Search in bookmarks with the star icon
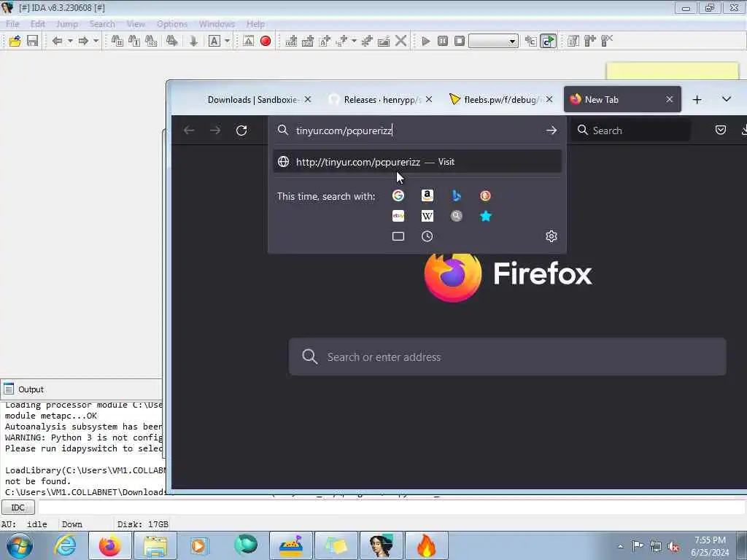 (485, 216)
